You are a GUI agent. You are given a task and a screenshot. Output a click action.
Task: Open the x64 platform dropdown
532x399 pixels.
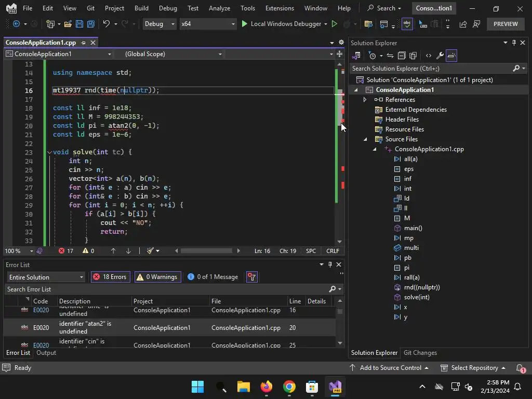coord(208,24)
